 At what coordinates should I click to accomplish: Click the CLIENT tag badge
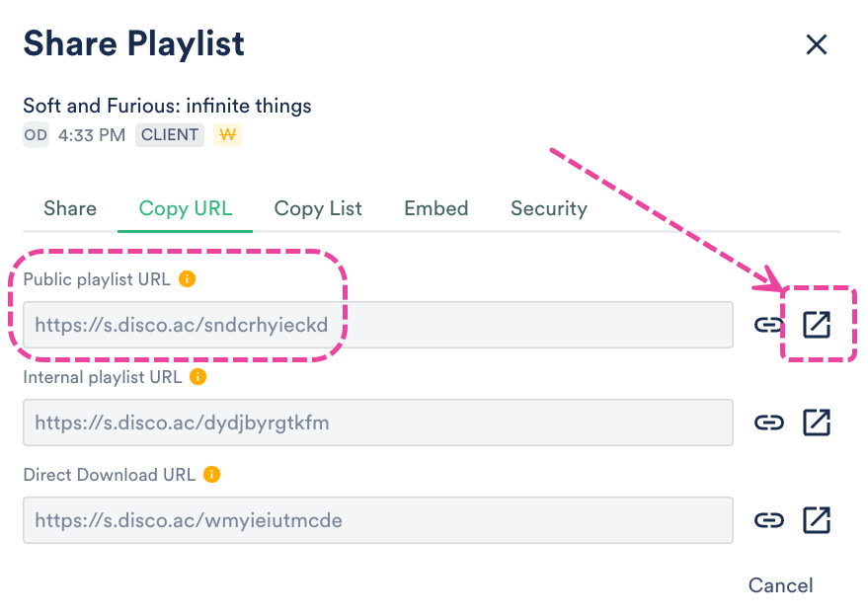[170, 135]
